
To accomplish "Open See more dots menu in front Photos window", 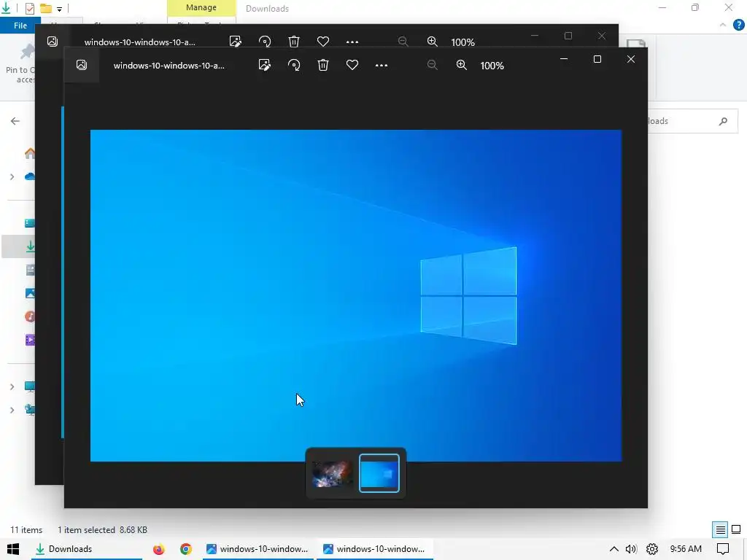I will [x=382, y=65].
